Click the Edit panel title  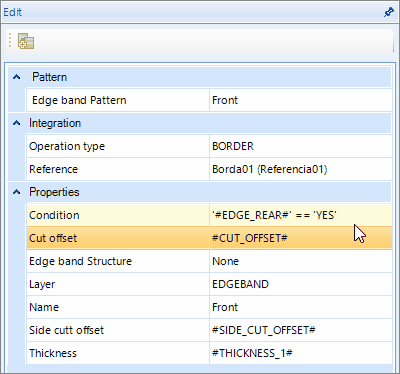13,12
